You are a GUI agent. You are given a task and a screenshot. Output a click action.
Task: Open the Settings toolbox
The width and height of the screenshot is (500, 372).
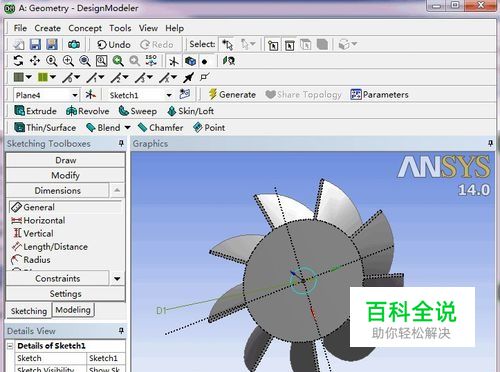(x=65, y=294)
